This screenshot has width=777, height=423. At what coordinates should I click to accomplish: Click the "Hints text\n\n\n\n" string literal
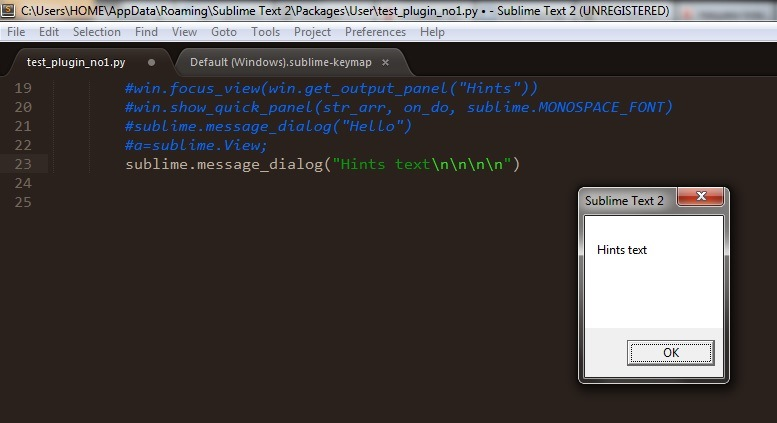click(x=422, y=164)
